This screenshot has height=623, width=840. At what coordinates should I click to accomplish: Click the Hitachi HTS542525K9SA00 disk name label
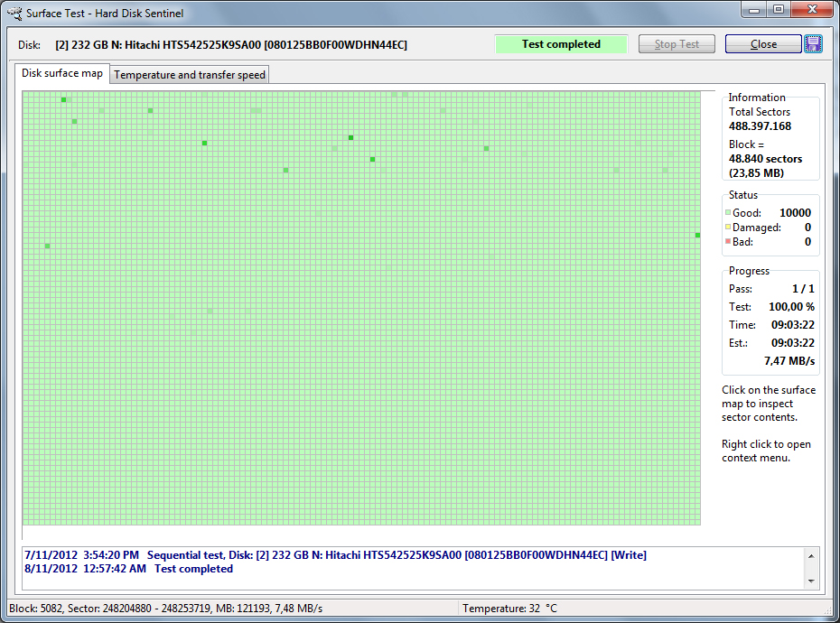click(x=231, y=45)
